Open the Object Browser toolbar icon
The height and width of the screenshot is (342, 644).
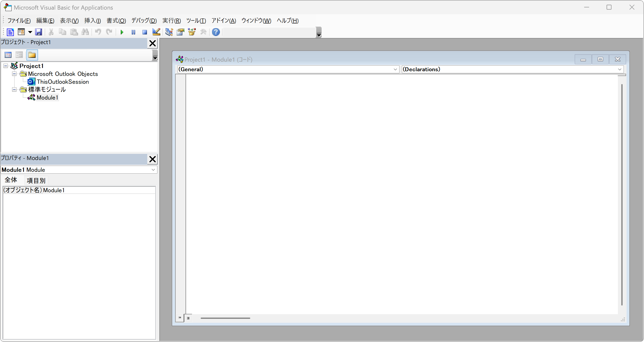click(x=192, y=32)
